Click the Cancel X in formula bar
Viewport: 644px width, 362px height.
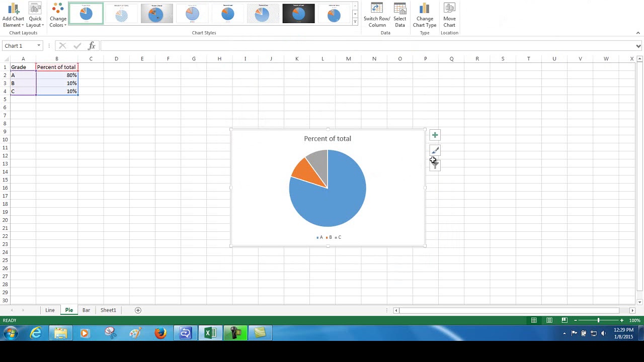pyautogui.click(x=62, y=46)
